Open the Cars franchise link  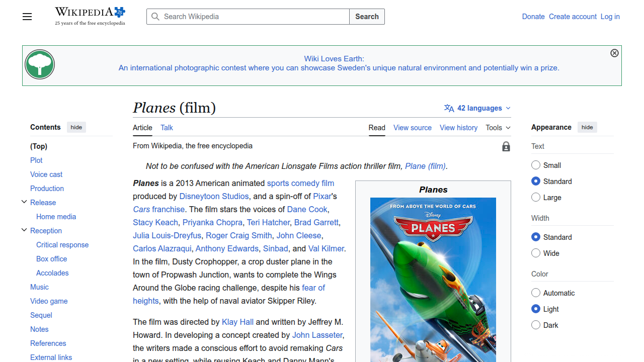tap(158, 209)
